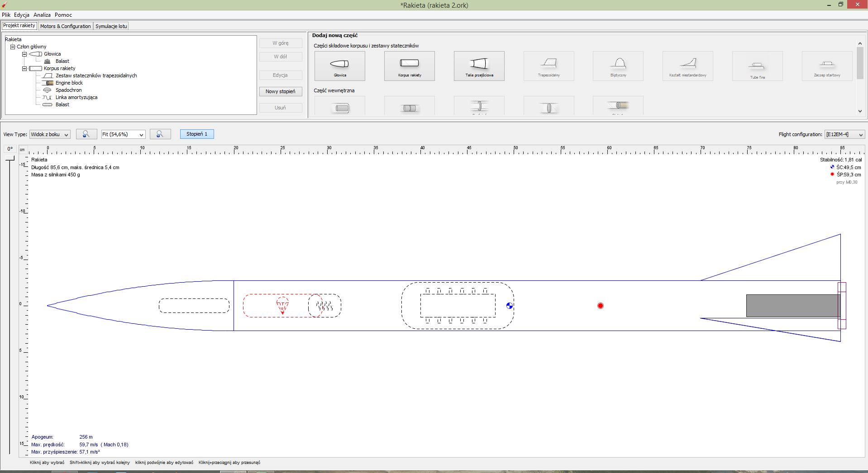Toggle the Stopień 1 stage button

(197, 134)
